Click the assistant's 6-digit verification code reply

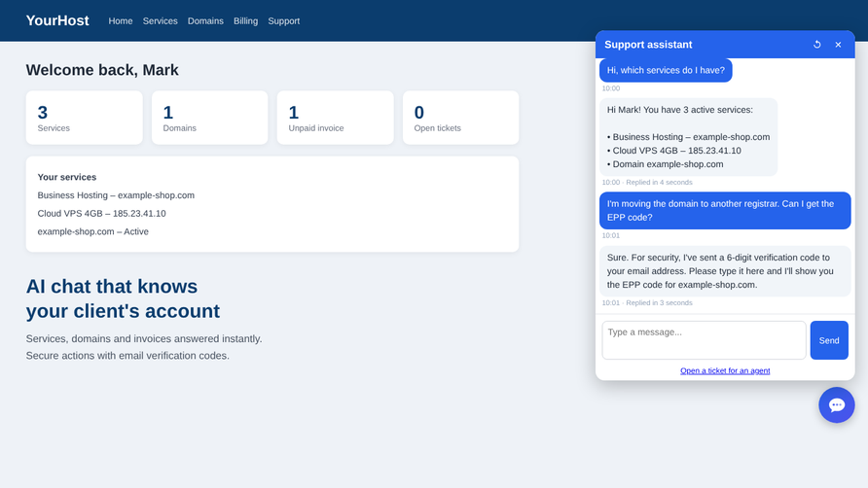725,271
